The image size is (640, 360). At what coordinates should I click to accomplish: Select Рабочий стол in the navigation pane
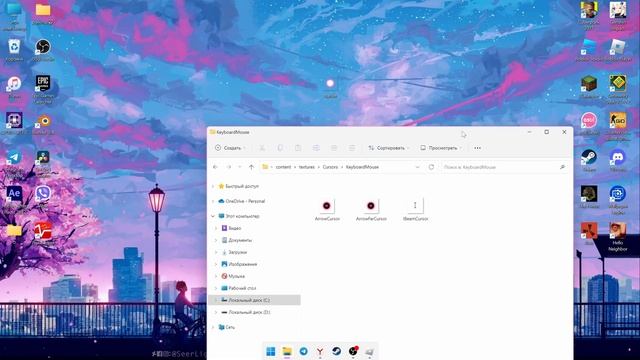(x=239, y=288)
